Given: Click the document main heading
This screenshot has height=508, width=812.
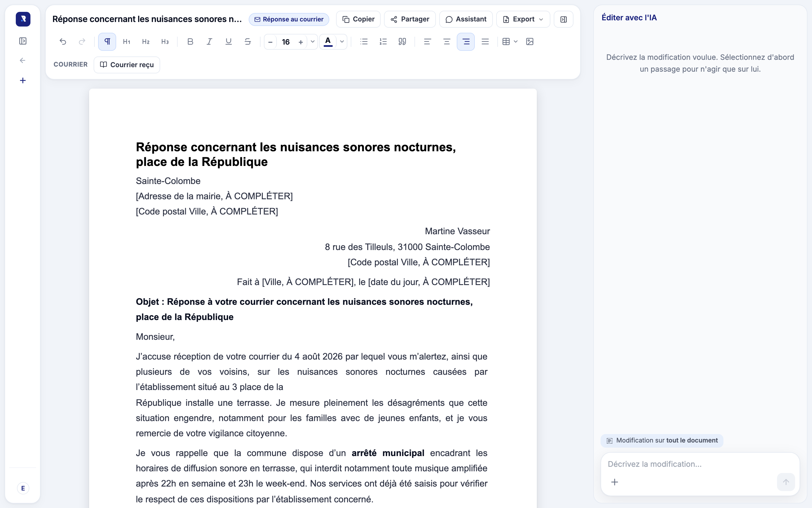Looking at the screenshot, I should click(x=296, y=155).
